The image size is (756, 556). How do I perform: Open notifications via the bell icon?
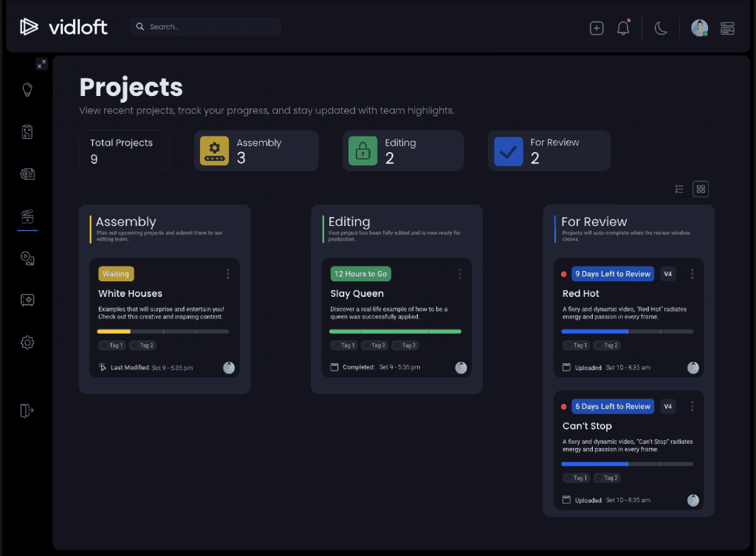622,27
